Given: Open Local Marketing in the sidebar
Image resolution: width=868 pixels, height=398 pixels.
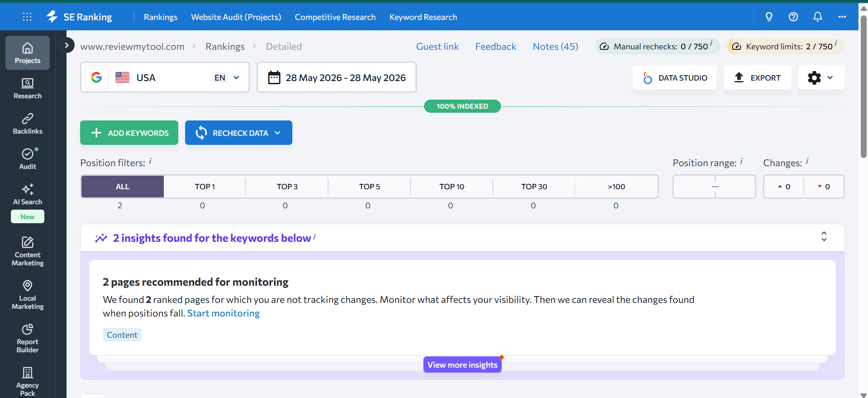Looking at the screenshot, I should tap(28, 295).
